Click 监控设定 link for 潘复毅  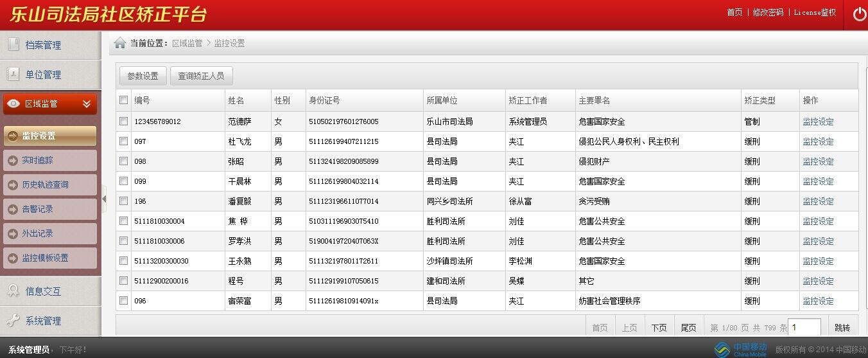point(818,201)
